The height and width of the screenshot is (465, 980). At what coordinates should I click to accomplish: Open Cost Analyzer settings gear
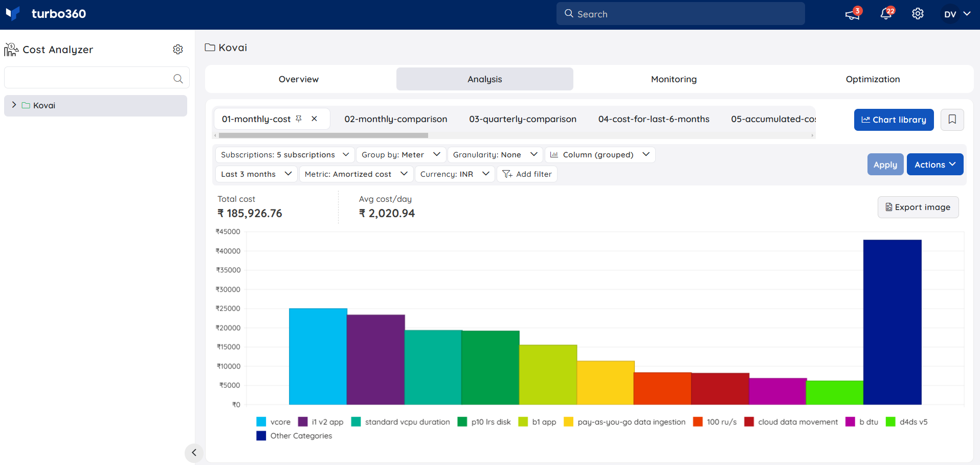click(178, 50)
